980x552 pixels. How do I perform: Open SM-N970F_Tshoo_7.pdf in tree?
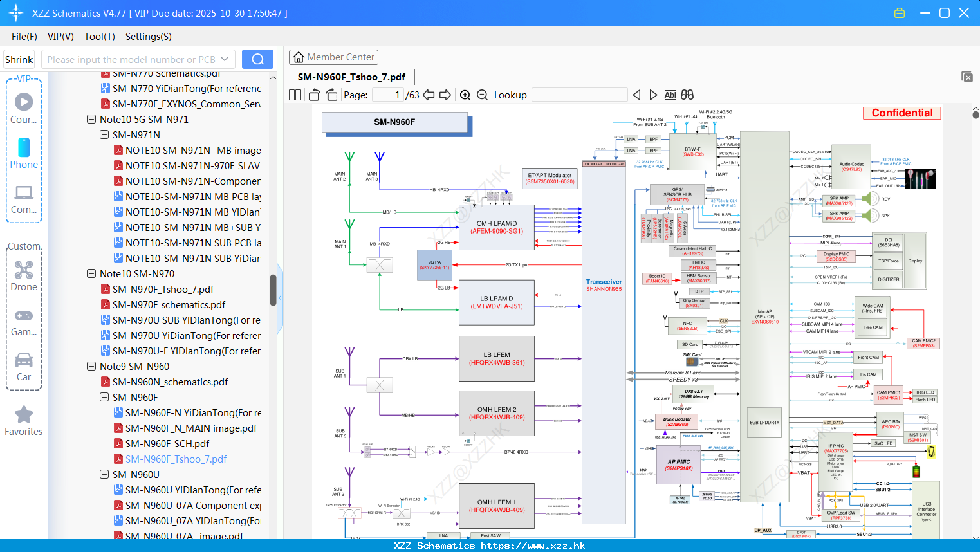pyautogui.click(x=163, y=289)
